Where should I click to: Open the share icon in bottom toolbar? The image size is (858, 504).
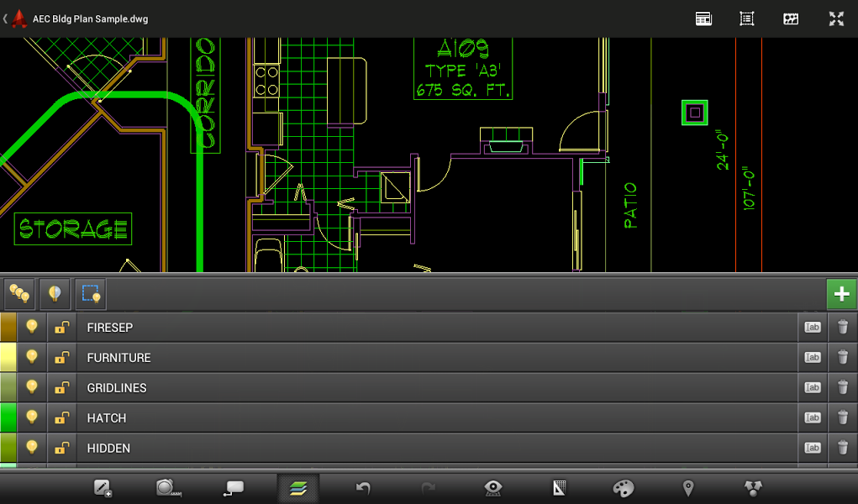point(754,487)
